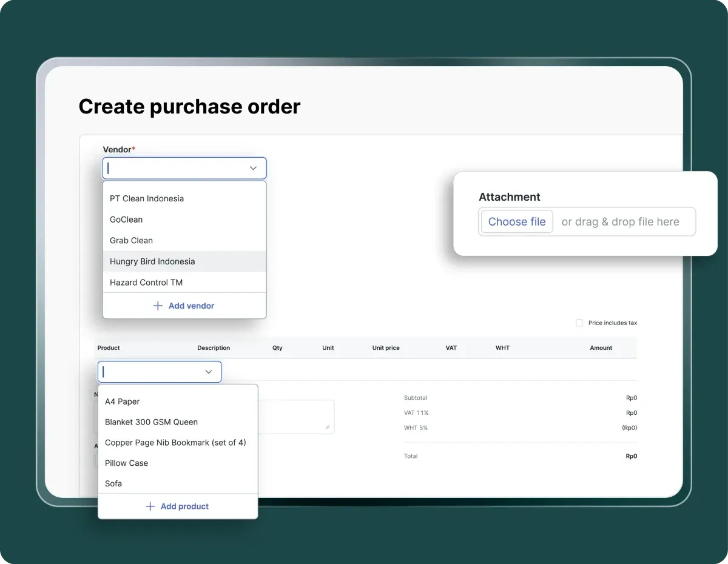Select GoClean from vendor list
Viewport: 728px width, 564px height.
click(126, 220)
